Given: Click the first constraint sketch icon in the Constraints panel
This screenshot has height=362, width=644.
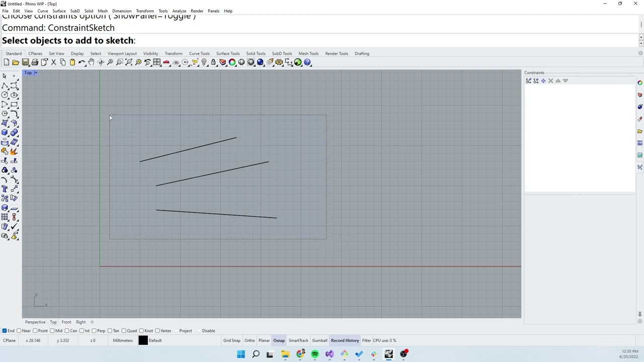Looking at the screenshot, I should tap(528, 80).
